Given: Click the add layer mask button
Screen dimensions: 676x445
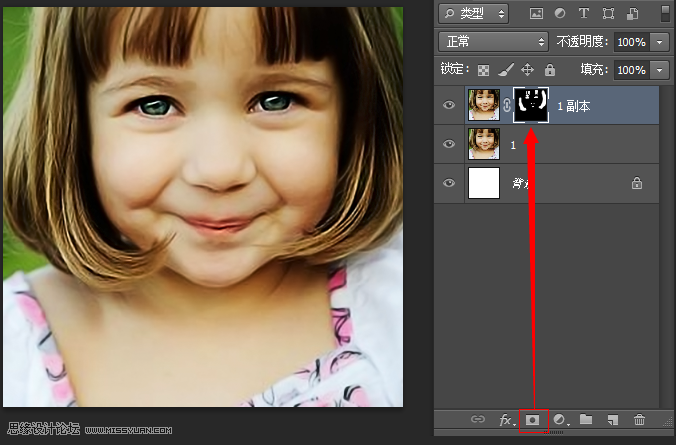Looking at the screenshot, I should coord(533,420).
